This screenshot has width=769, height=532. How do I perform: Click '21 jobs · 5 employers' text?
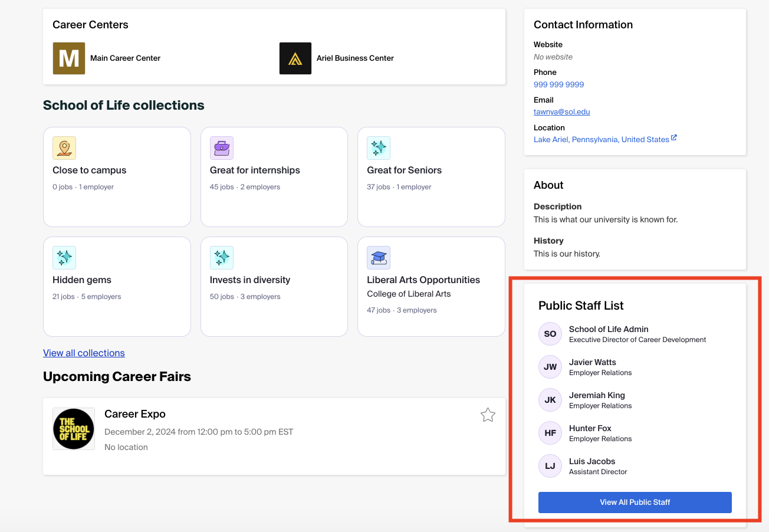coord(87,297)
